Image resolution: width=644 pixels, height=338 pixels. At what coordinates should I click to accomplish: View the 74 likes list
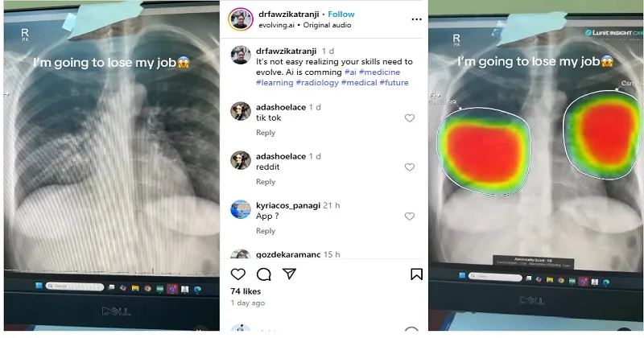click(246, 291)
